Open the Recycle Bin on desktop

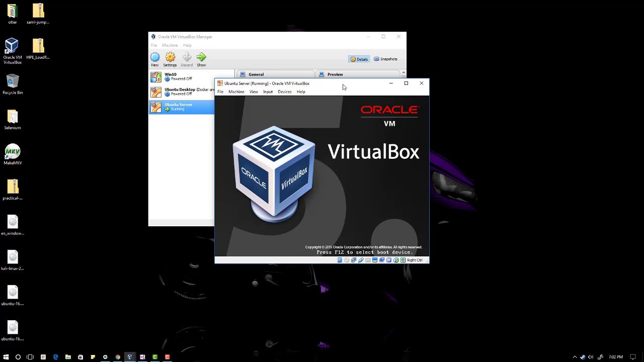pyautogui.click(x=13, y=84)
